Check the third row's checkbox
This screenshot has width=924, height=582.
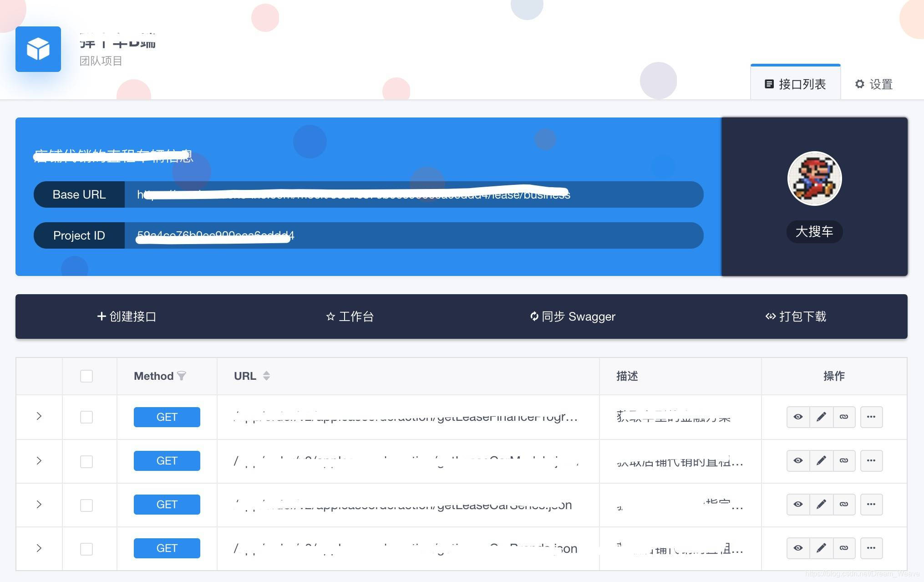click(x=86, y=505)
